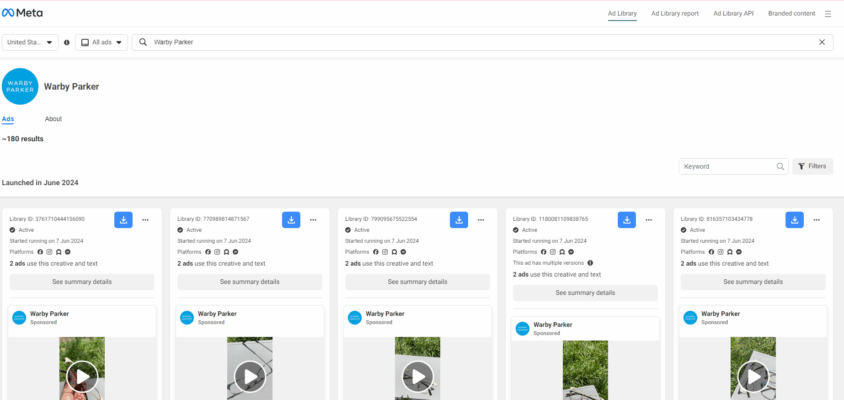
Task: See summary details for ad ID starting 7990
Action: (417, 282)
